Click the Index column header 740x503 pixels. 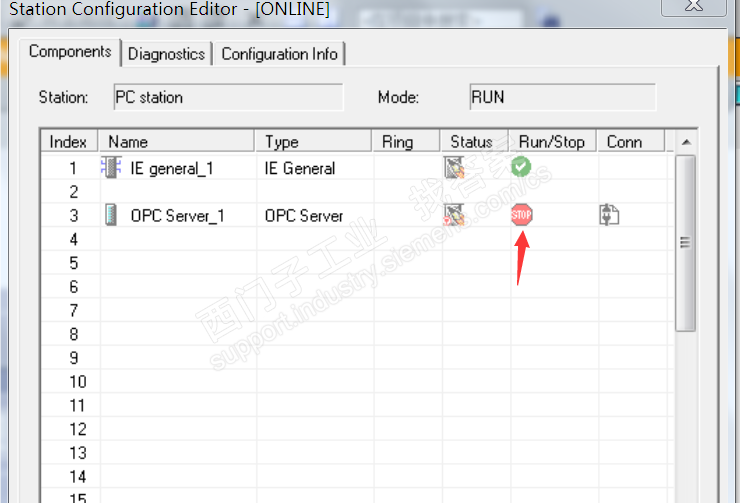68,142
